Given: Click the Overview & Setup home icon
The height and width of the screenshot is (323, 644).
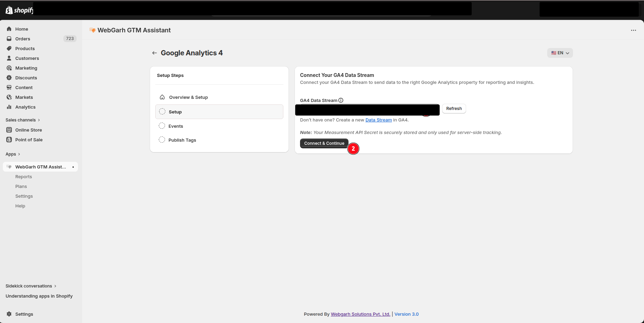Looking at the screenshot, I should click(162, 97).
